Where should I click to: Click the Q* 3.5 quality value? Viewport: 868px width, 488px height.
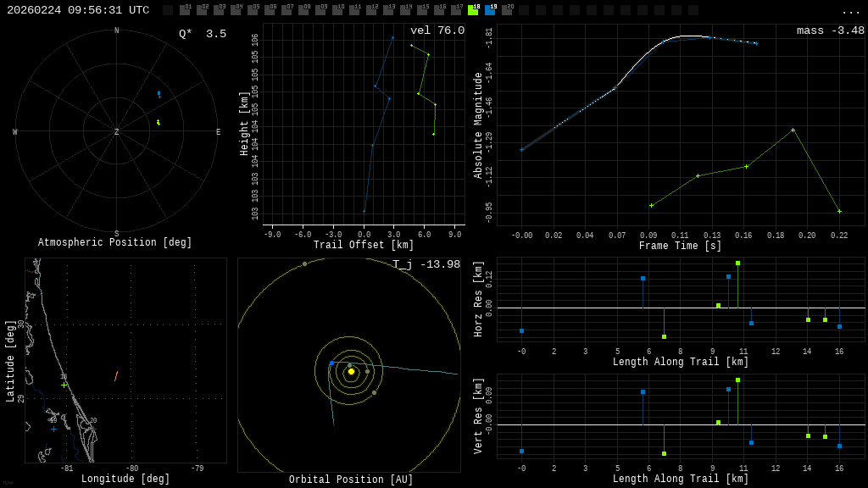coord(202,34)
